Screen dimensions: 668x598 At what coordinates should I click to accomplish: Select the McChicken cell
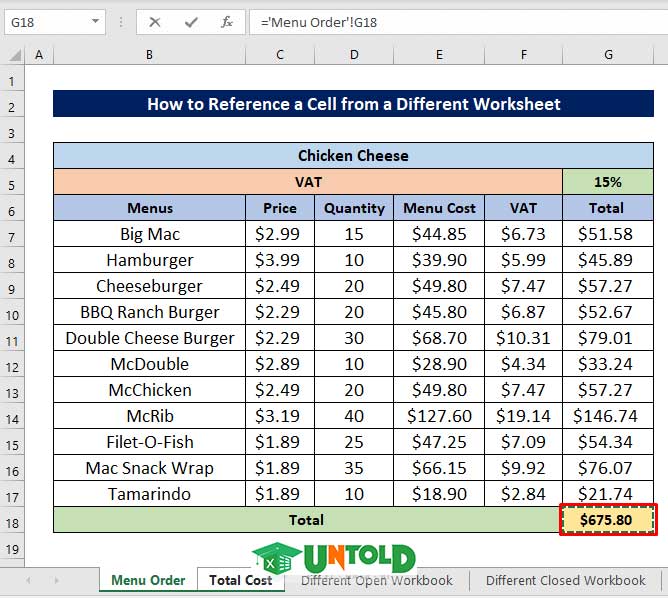coord(150,390)
